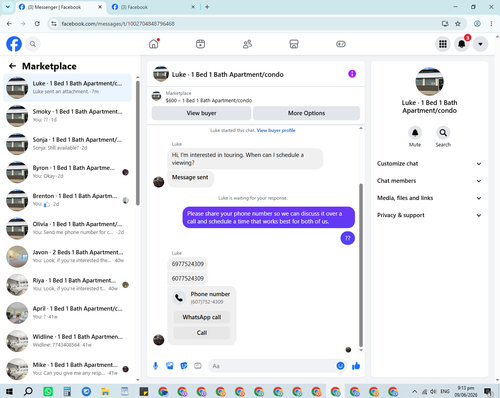This screenshot has width=500, height=398.
Task: Open Windows taskbar search
Action: coord(28,391)
